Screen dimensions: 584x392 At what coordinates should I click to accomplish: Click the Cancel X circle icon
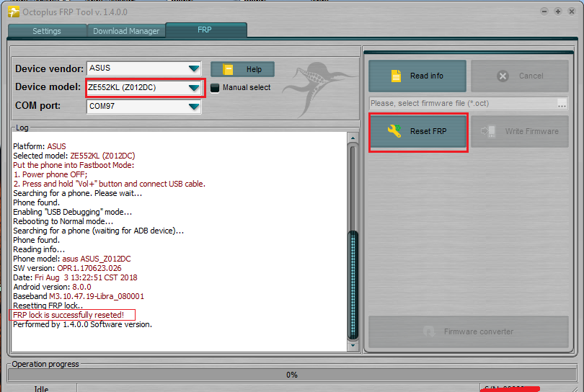pyautogui.click(x=503, y=76)
